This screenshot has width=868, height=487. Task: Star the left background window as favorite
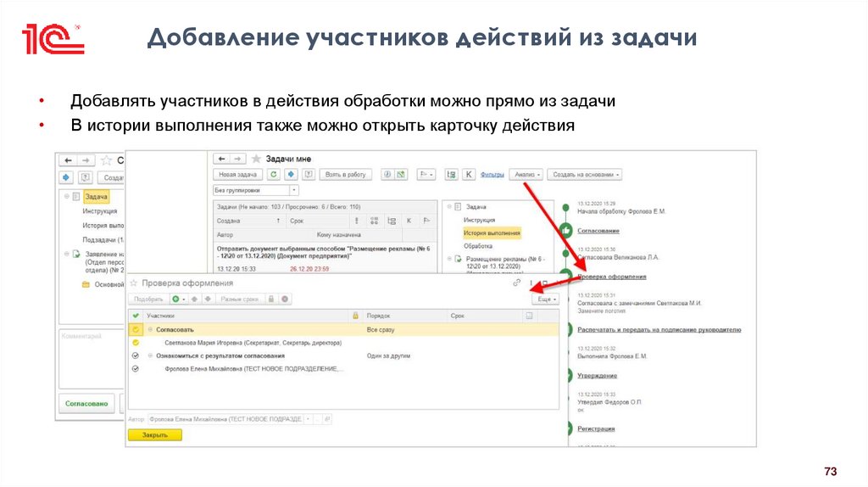(x=106, y=160)
